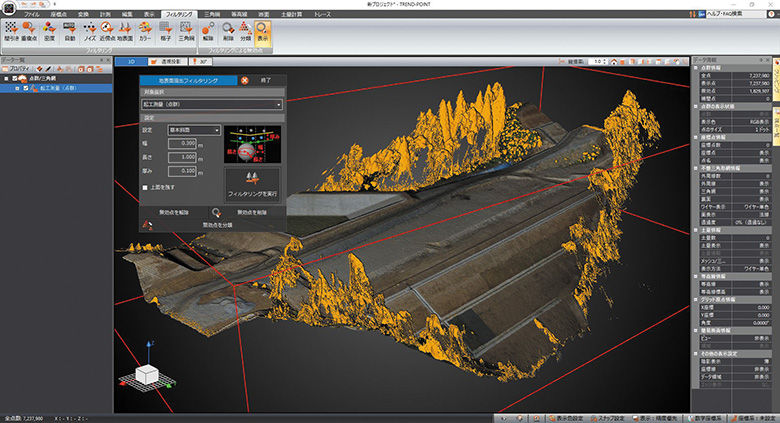This screenshot has width=780, height=423.
Task: Click the home view icon in viewport toolbar
Action: click(x=614, y=62)
